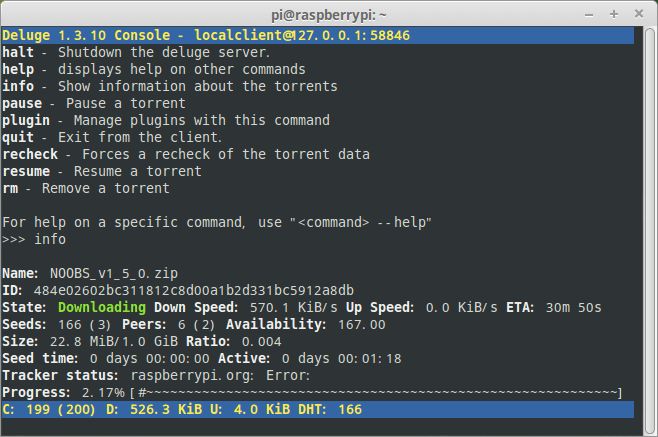Click the 'help' command text

tap(20, 69)
